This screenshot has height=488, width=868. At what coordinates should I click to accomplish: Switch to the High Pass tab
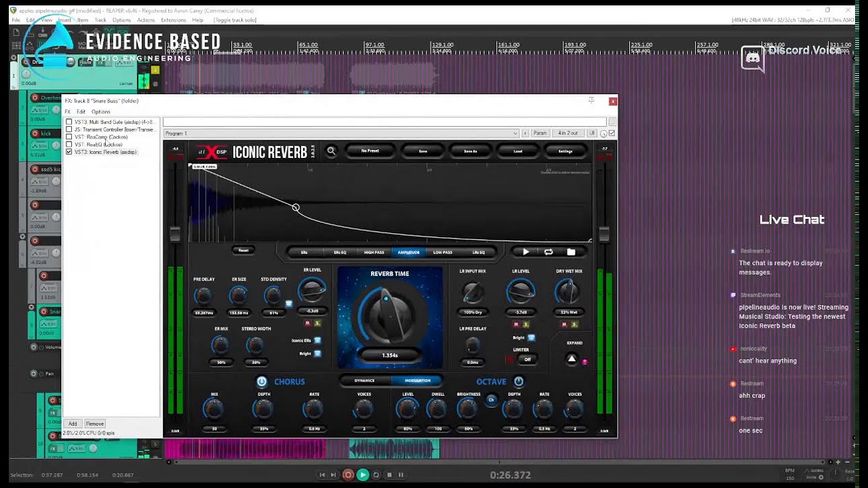point(374,252)
